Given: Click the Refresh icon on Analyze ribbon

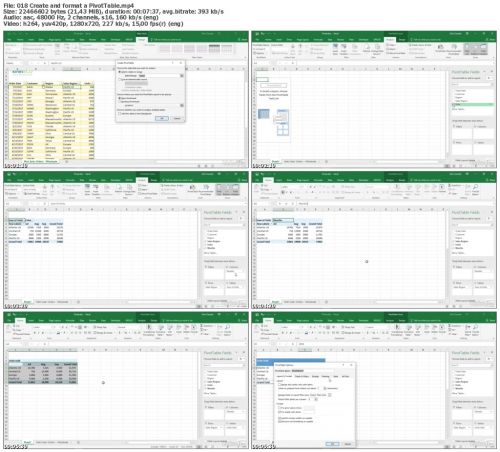Looking at the screenshot, I should pos(367,48).
